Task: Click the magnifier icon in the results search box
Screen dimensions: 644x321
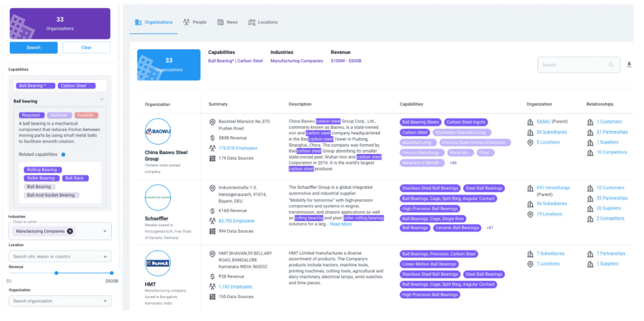Action: [610, 65]
